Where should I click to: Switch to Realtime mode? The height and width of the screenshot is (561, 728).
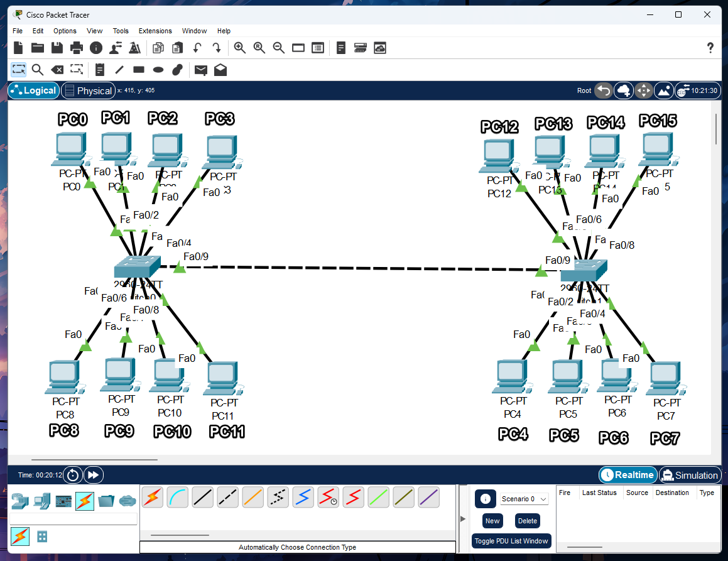(x=628, y=475)
